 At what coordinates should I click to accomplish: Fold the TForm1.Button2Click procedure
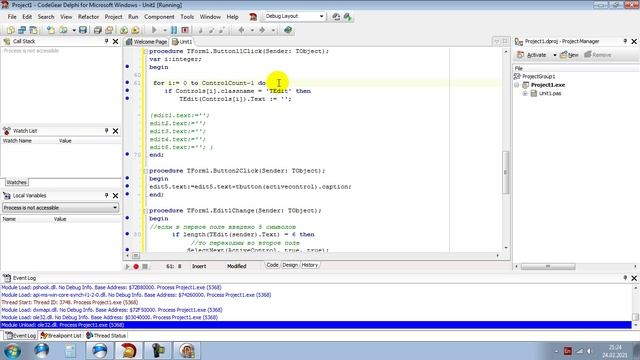[x=146, y=171]
